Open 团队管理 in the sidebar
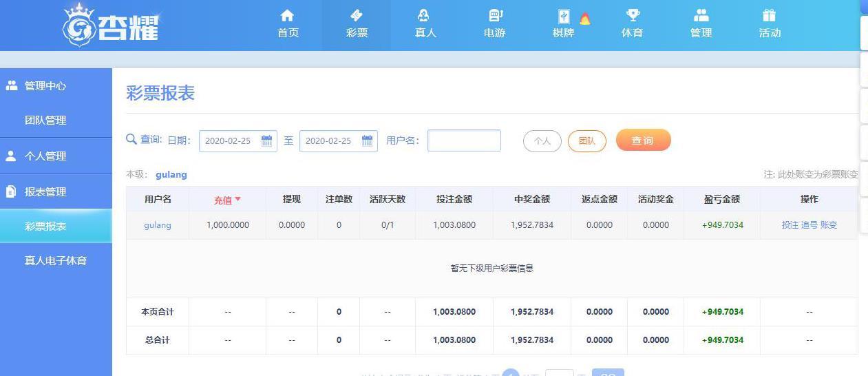The height and width of the screenshot is (376, 868). tap(45, 121)
